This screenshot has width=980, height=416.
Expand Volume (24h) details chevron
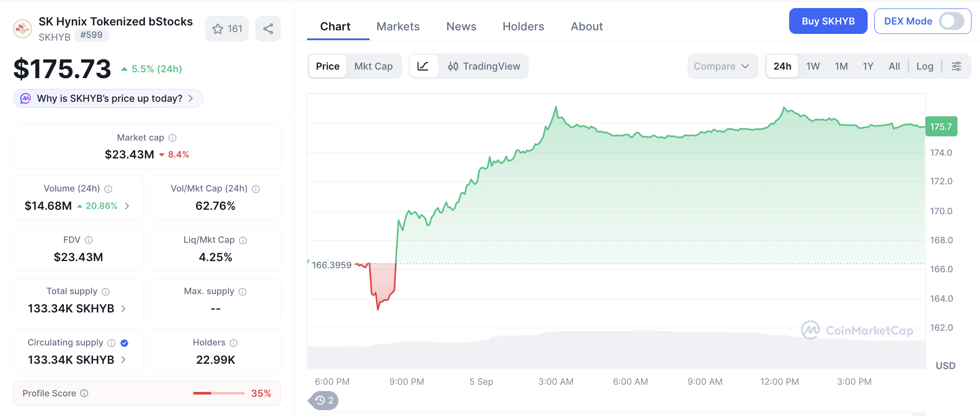[127, 206]
